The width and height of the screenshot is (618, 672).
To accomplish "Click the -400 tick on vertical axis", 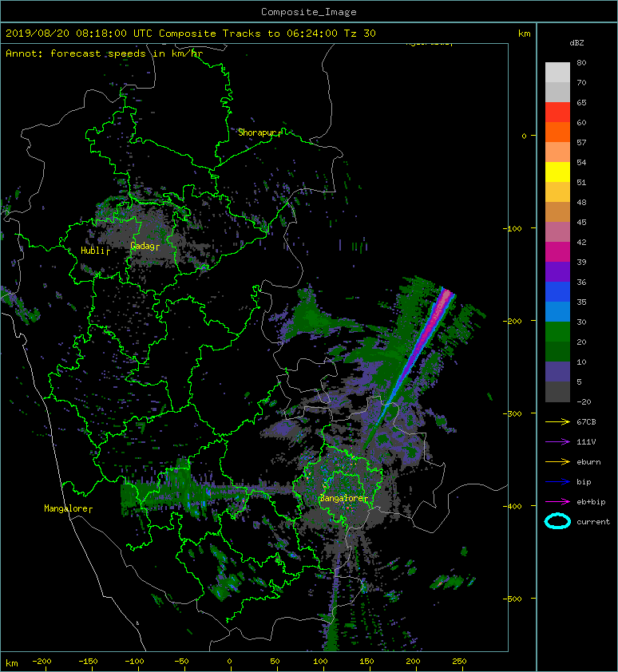I will coord(512,506).
